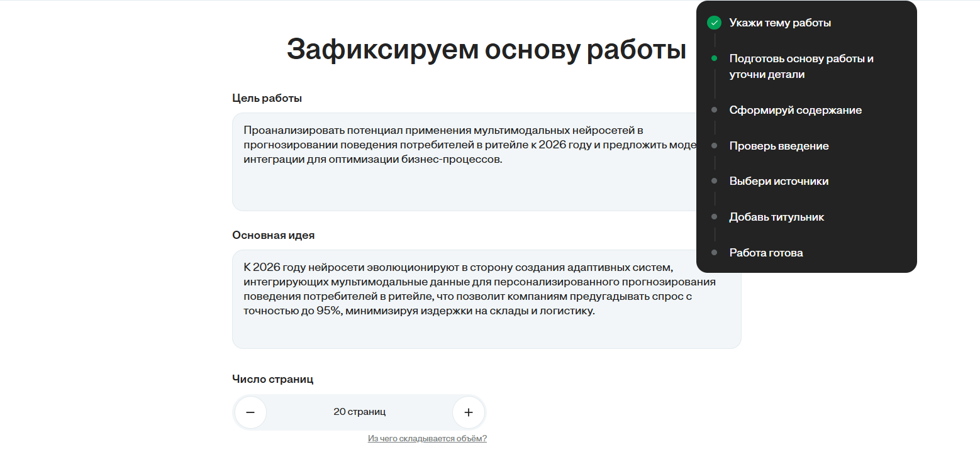The image size is (980, 452).
Task: Select 'Подготовь основу работы и уточни детали' step
Action: (x=801, y=67)
